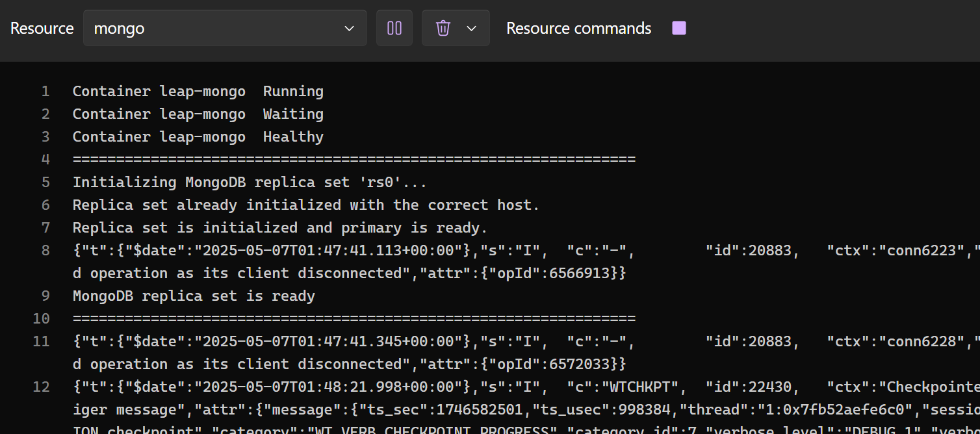
Task: Select 'Replica set is initialized and primary is ready.'
Action: point(280,227)
